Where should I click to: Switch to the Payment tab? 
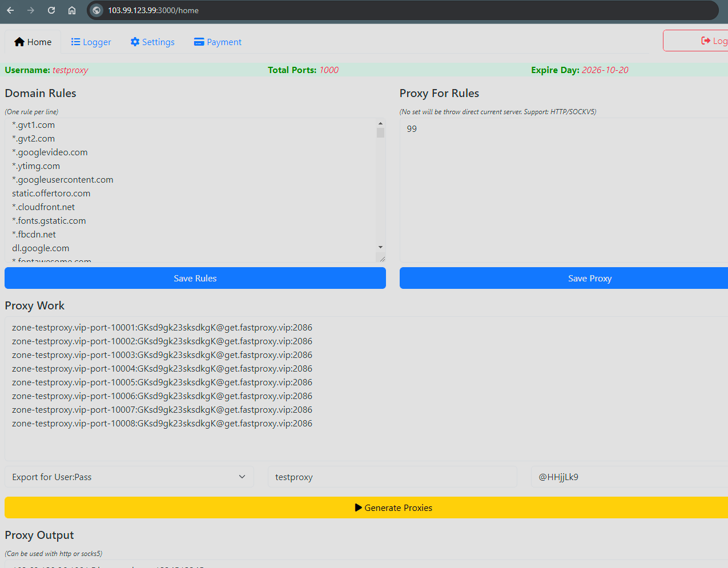pyautogui.click(x=218, y=42)
